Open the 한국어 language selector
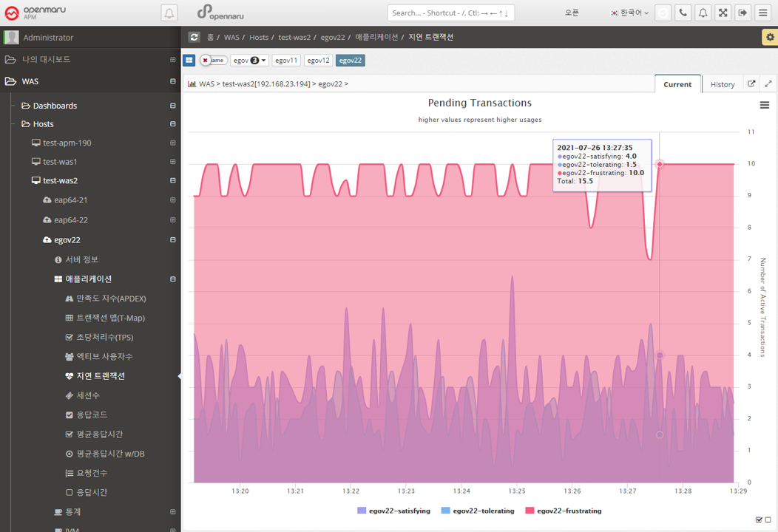This screenshot has width=778, height=532. tap(629, 13)
